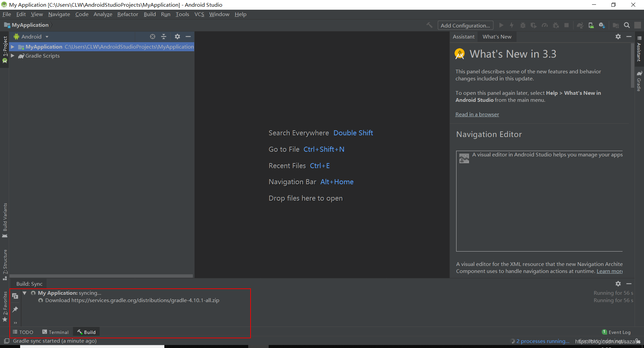
Task: Toggle the Z: Structure side tab
Action: point(5,265)
